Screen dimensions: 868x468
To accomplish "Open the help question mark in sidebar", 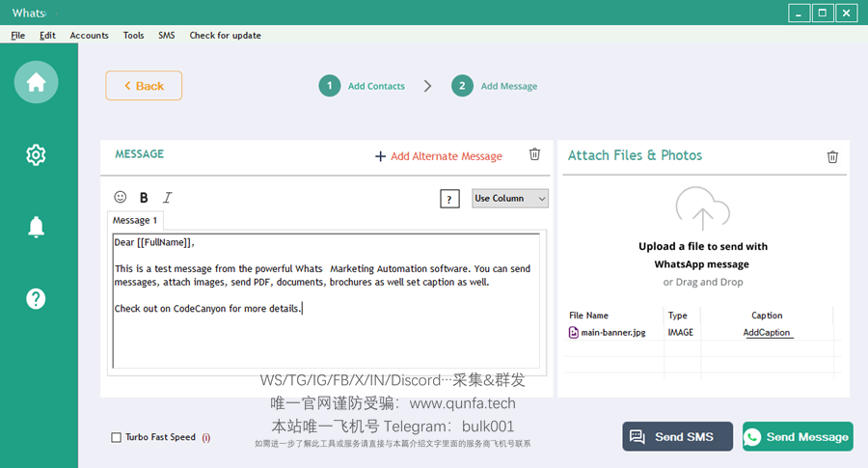I will coord(36,299).
